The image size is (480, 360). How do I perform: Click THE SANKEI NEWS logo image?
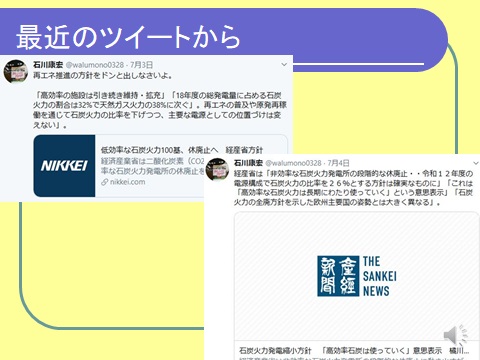click(x=357, y=276)
